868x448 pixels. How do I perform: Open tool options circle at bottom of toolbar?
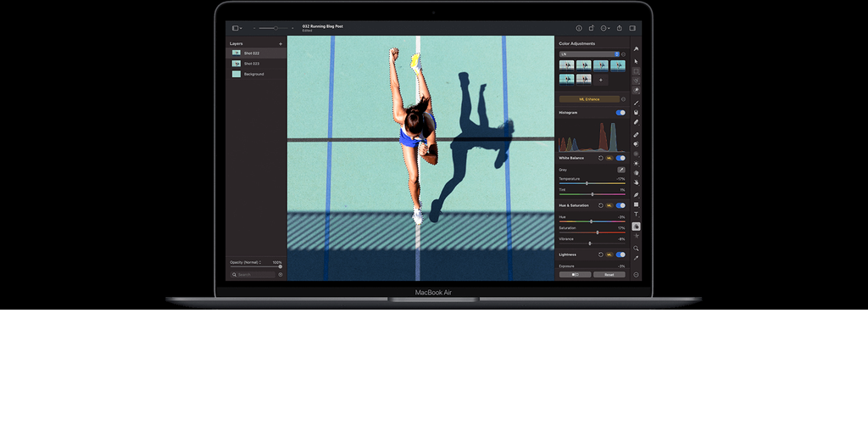click(x=636, y=274)
